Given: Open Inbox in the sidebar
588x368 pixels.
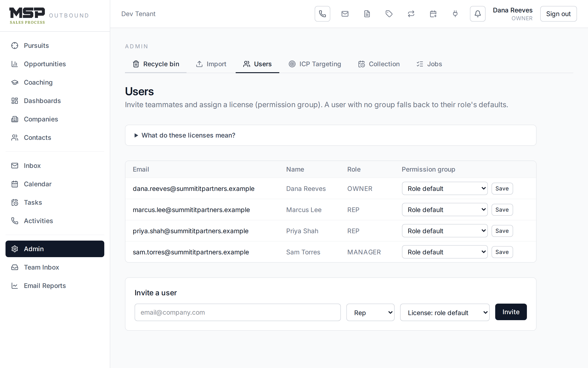Looking at the screenshot, I should 55,166.
